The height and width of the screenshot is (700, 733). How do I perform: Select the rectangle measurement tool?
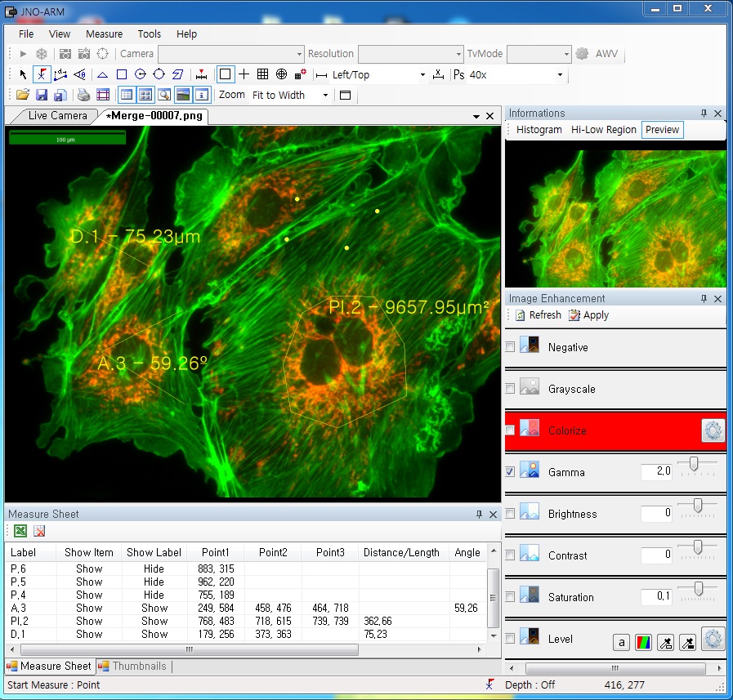[x=122, y=75]
